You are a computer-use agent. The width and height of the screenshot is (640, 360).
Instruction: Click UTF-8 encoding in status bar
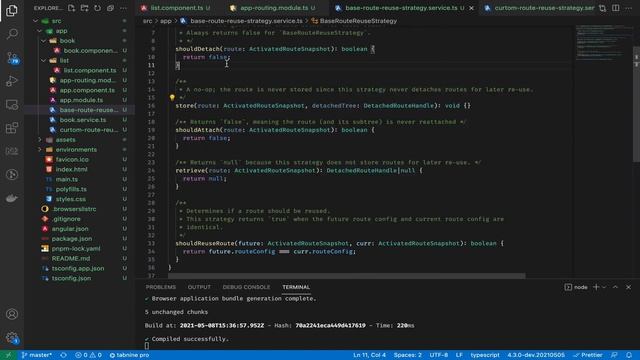[439, 355]
